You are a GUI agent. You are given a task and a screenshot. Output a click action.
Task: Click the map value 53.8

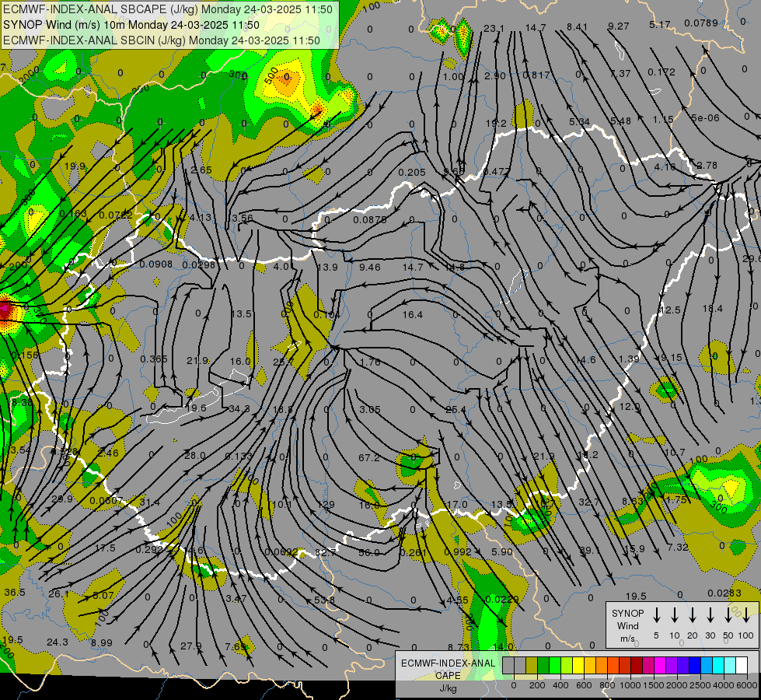pos(324,600)
